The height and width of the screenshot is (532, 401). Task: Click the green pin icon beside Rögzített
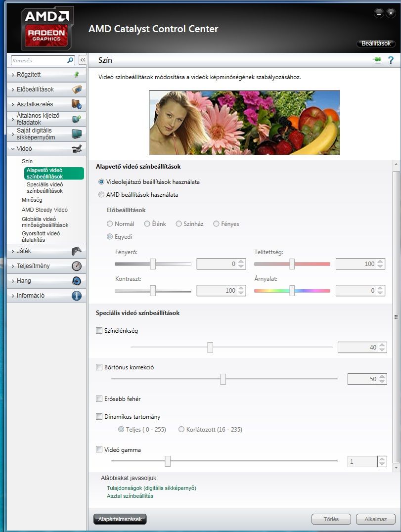point(77,75)
